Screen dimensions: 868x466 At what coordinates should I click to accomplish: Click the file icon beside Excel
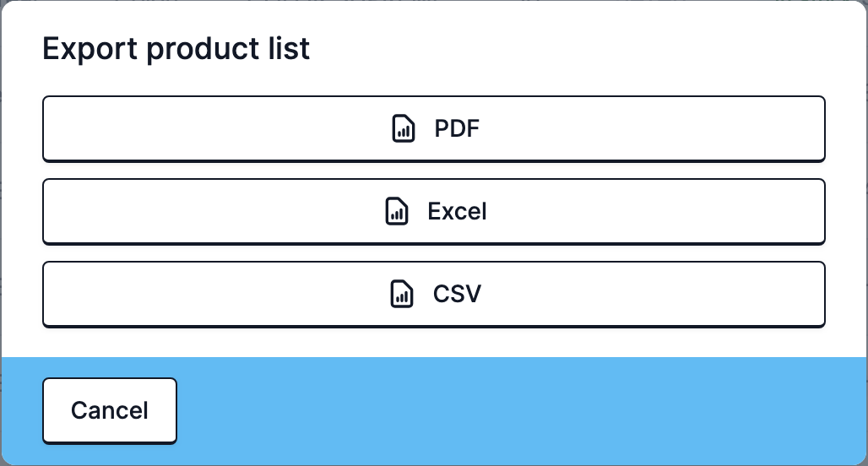pyautogui.click(x=396, y=211)
